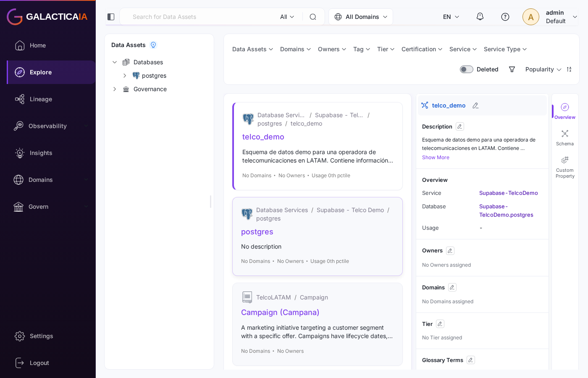The height and width of the screenshot is (378, 588).
Task: Edit Tier with pencil icon
Action: 440,324
